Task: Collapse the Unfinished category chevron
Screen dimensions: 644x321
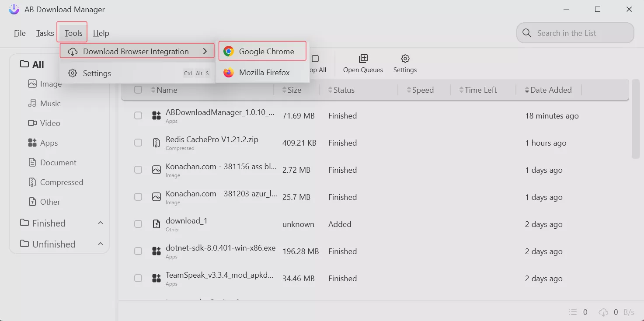Action: pos(101,244)
